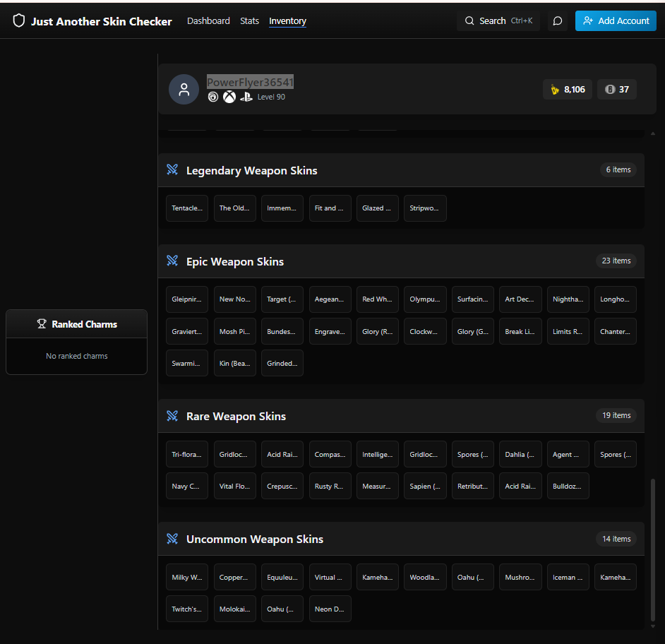Click the inventory scrollbar thumb
The width and height of the screenshot is (665, 644).
pos(653,549)
